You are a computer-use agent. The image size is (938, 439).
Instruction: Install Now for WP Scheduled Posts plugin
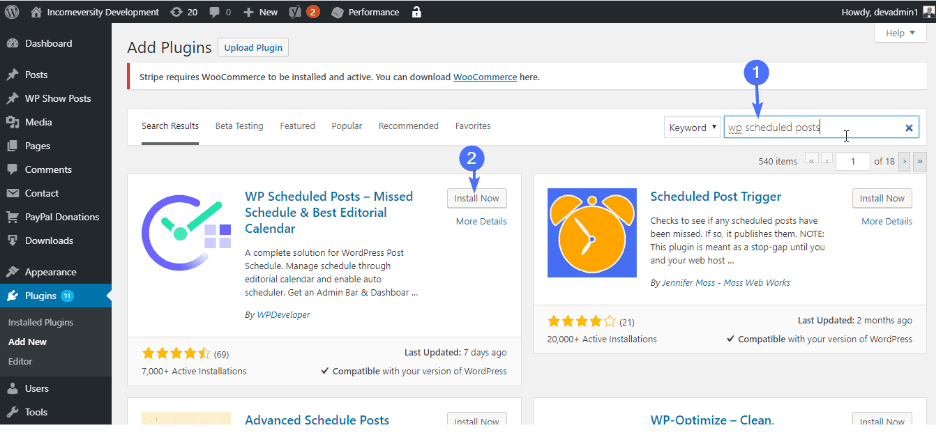(x=477, y=199)
